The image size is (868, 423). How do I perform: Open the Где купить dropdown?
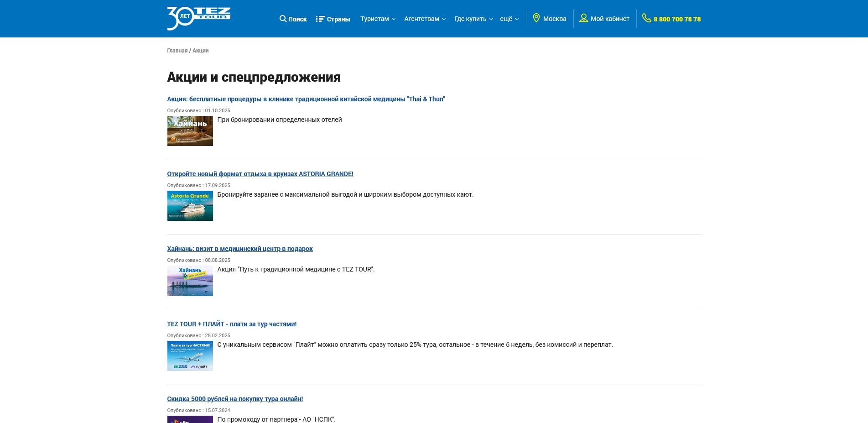[473, 19]
